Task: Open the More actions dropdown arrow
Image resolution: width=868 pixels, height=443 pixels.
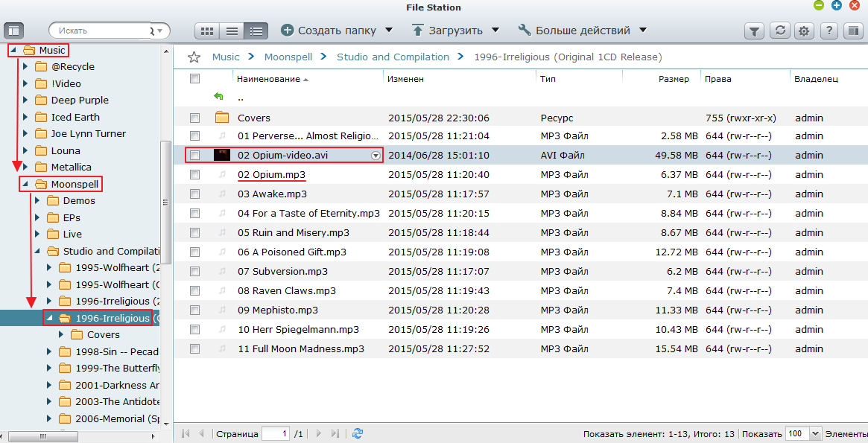Action: pyautogui.click(x=643, y=30)
